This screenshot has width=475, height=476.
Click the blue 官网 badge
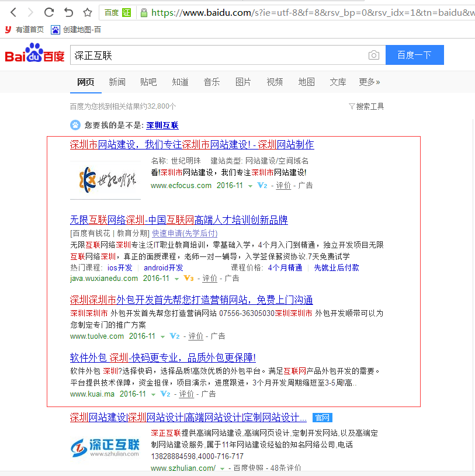(323, 418)
